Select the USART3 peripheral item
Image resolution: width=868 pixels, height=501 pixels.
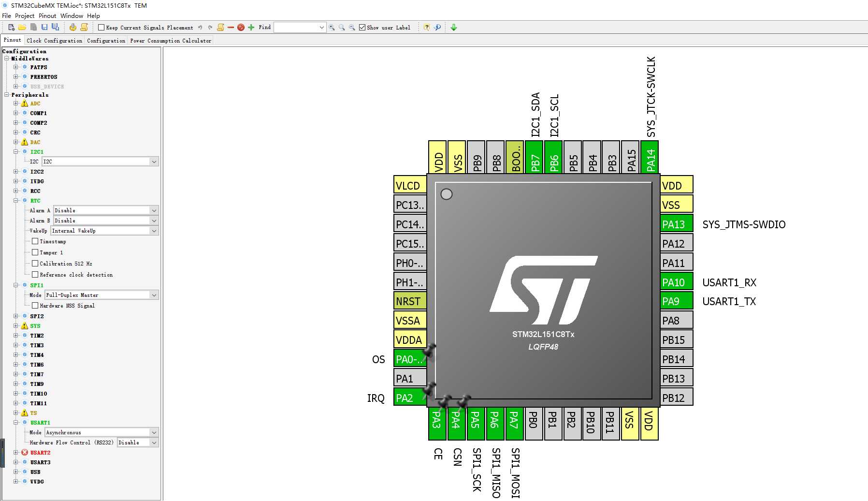tap(40, 462)
